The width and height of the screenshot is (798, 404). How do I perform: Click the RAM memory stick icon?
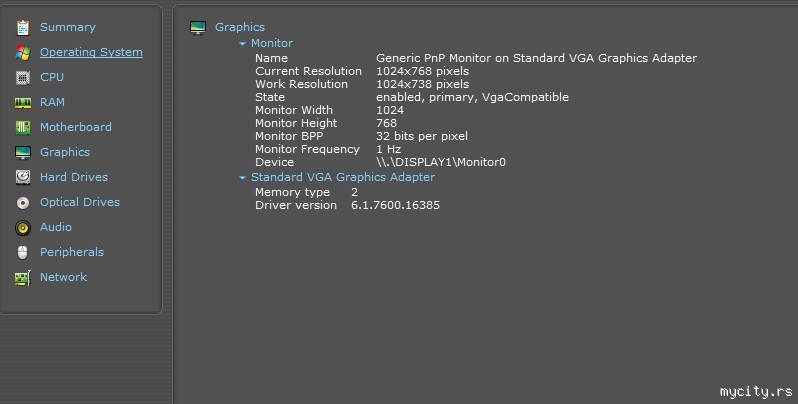click(22, 102)
